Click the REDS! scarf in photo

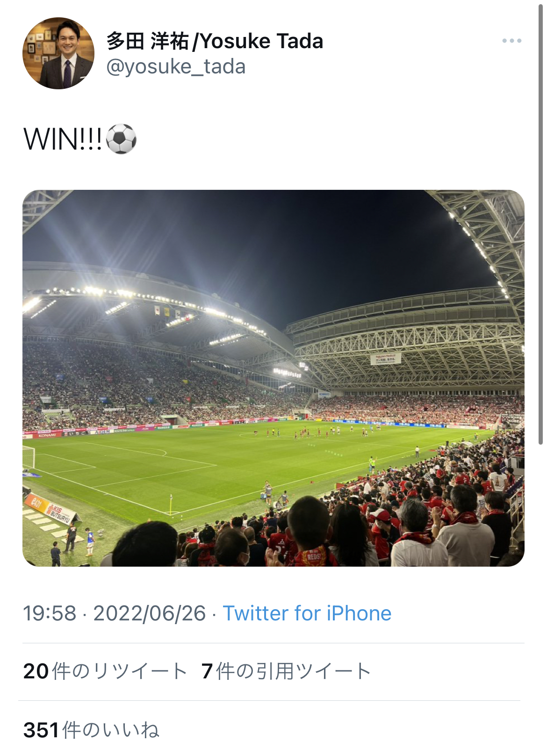(x=314, y=557)
